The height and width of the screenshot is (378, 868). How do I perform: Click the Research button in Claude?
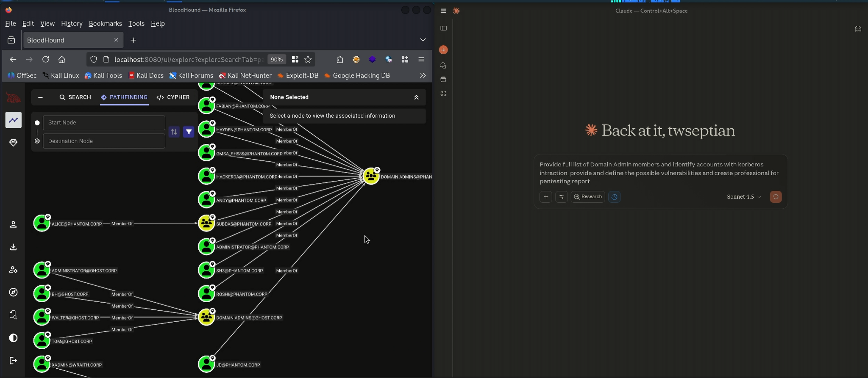pos(588,197)
